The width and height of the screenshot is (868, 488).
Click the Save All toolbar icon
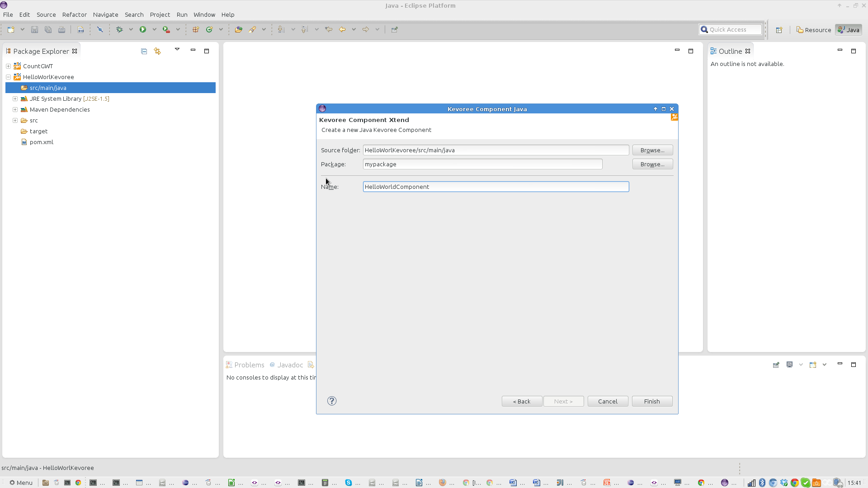(x=48, y=29)
